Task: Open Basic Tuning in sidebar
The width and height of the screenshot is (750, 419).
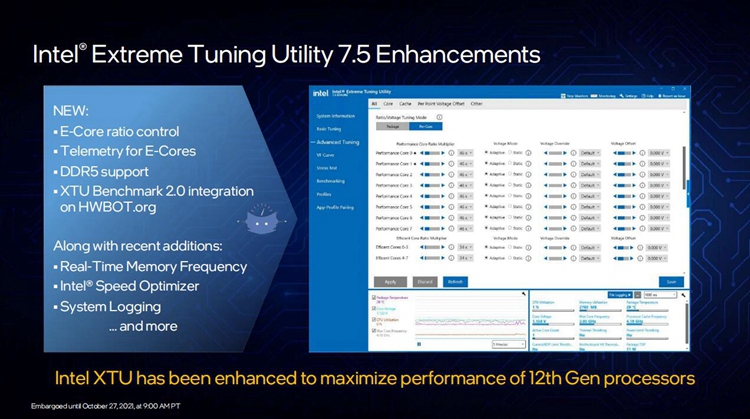Action: coord(329,129)
